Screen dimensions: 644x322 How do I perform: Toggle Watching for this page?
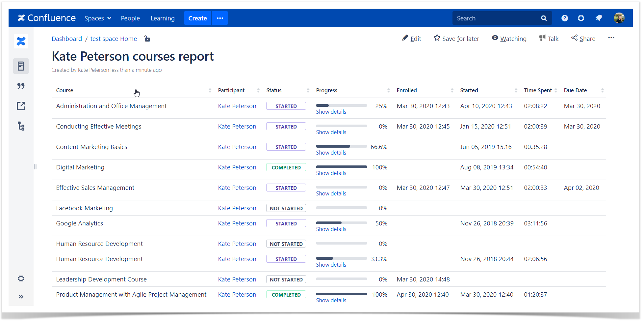(x=509, y=39)
